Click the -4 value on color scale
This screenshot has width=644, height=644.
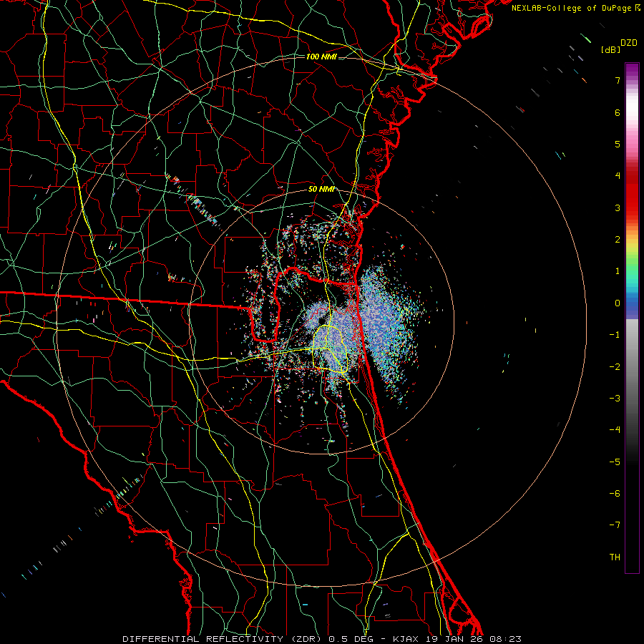[615, 430]
